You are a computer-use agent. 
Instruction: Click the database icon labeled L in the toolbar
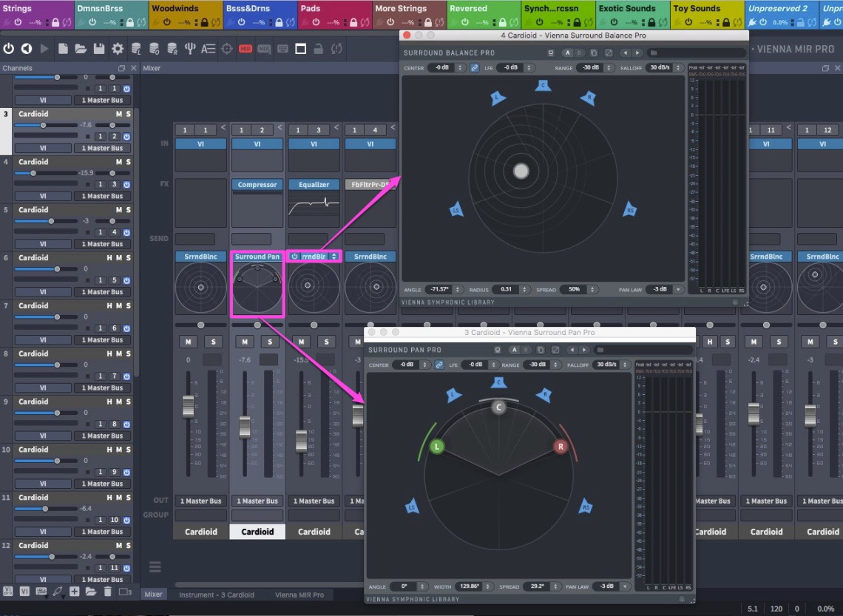[x=136, y=49]
